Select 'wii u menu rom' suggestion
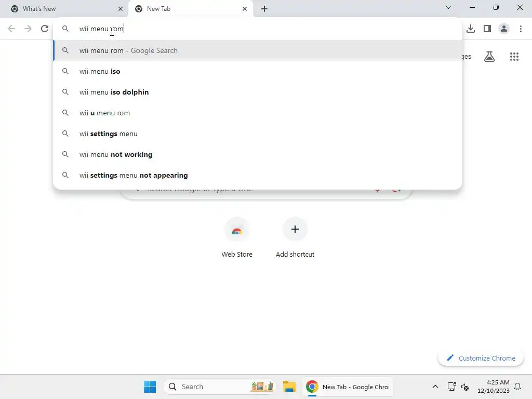The height and width of the screenshot is (399, 532). click(x=258, y=113)
